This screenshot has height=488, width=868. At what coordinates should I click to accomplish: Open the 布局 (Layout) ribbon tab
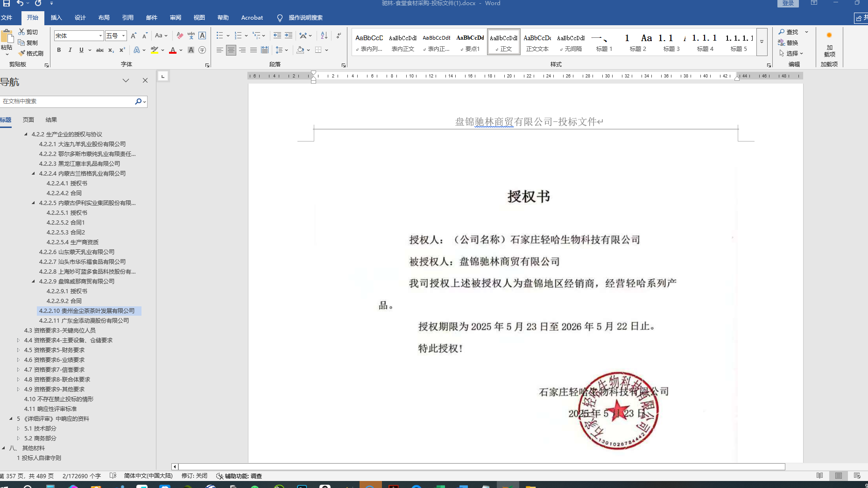[x=104, y=18]
